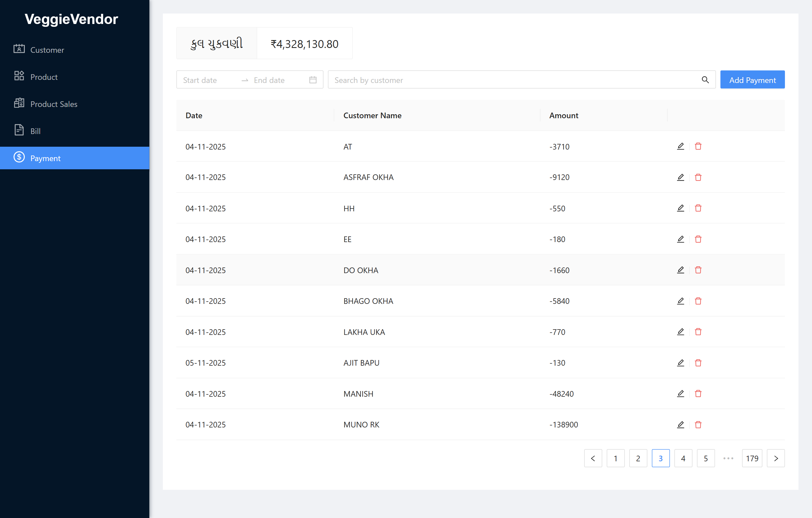Image resolution: width=812 pixels, height=518 pixels.
Task: Open the Product section from the sidebar
Action: pos(19,76)
